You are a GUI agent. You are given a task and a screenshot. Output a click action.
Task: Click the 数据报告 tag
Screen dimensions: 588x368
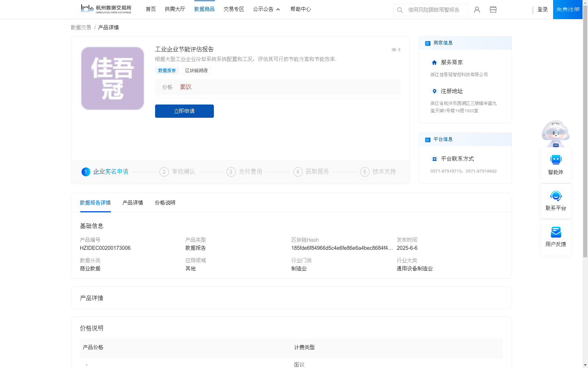[x=167, y=71]
